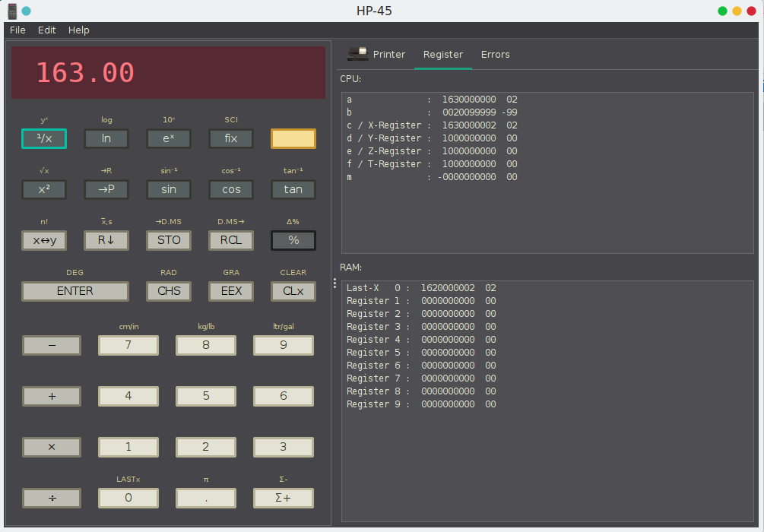The height and width of the screenshot is (532, 764).
Task: Click the multiply × key
Action: point(52,447)
